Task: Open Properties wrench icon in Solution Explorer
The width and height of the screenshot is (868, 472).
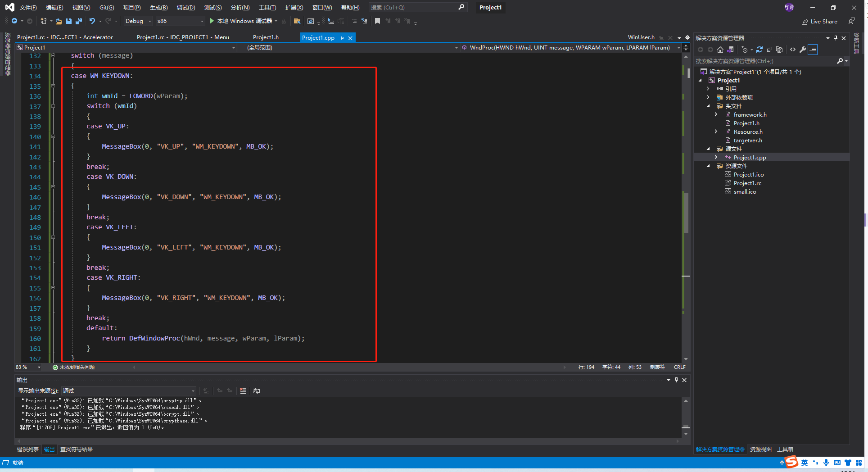Action: pos(803,50)
